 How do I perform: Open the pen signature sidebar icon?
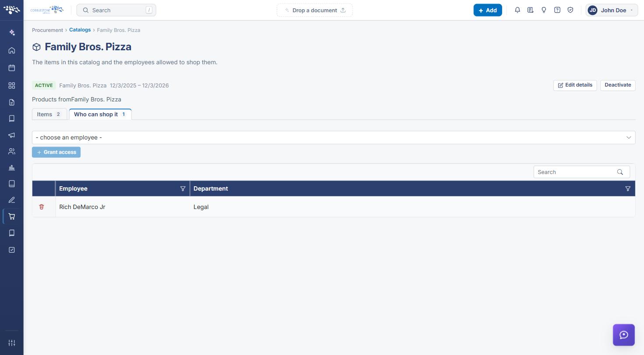[x=12, y=200]
